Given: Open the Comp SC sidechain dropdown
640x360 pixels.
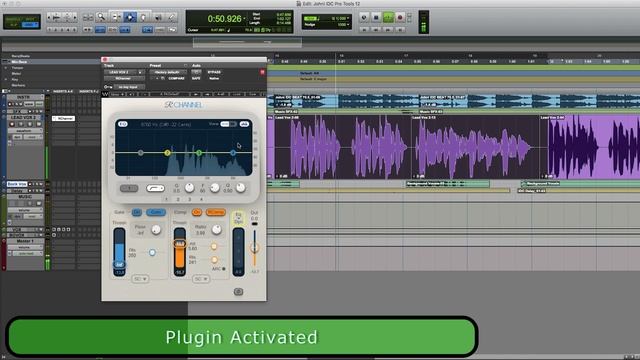Looking at the screenshot, I should 201,279.
